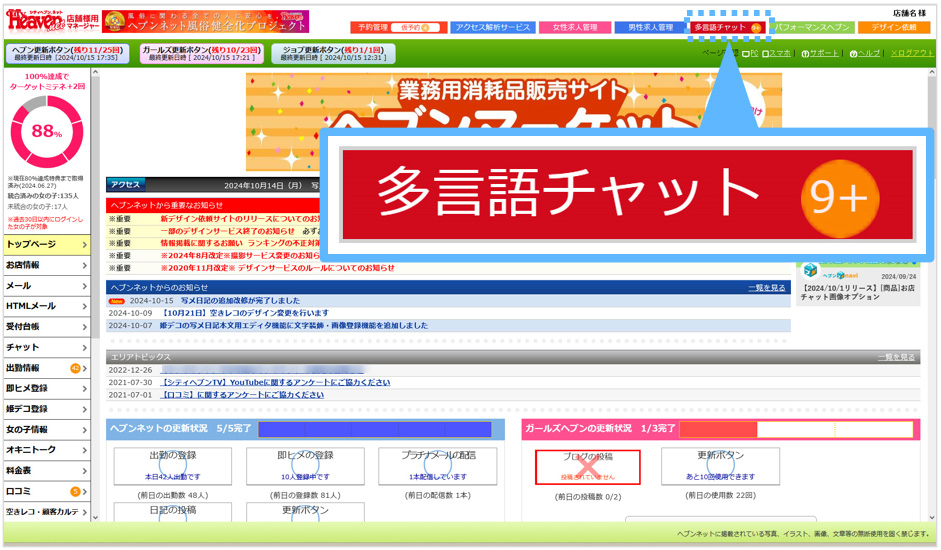Image resolution: width=941 pixels, height=550 pixels.
Task: Open the 多言語チャット tab in top bar
Action: click(728, 27)
